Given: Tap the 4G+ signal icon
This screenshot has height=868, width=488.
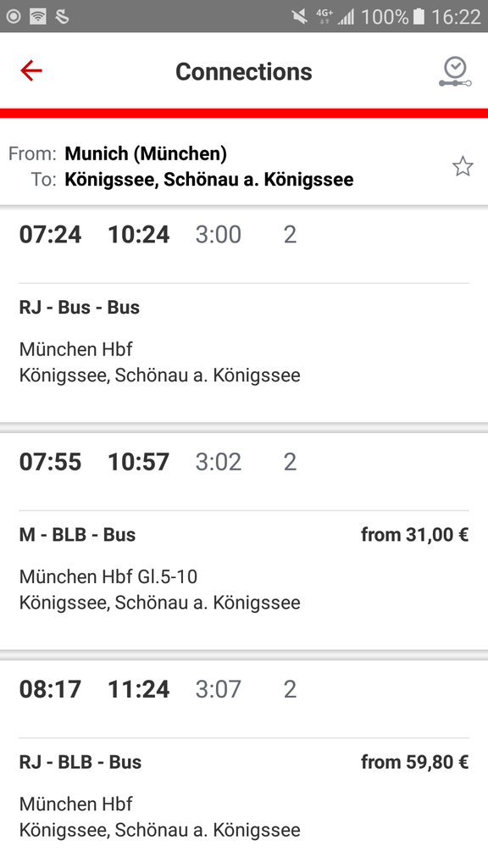Looking at the screenshot, I should [324, 16].
